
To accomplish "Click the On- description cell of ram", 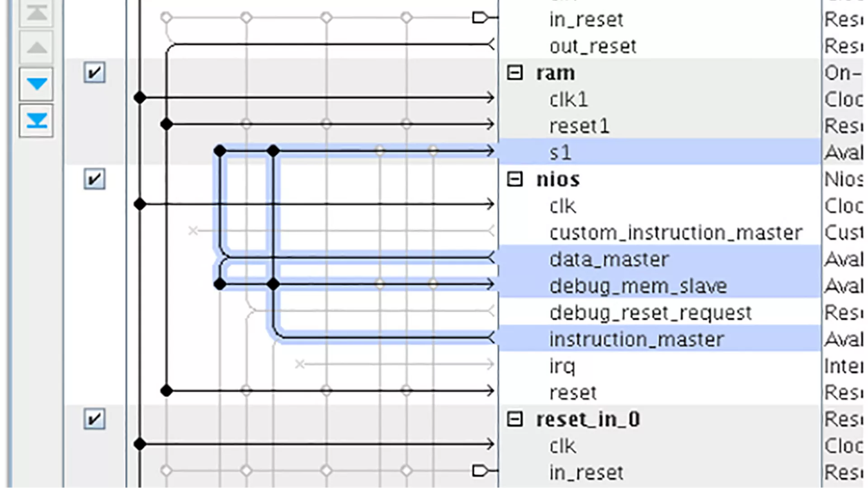I will [x=843, y=73].
